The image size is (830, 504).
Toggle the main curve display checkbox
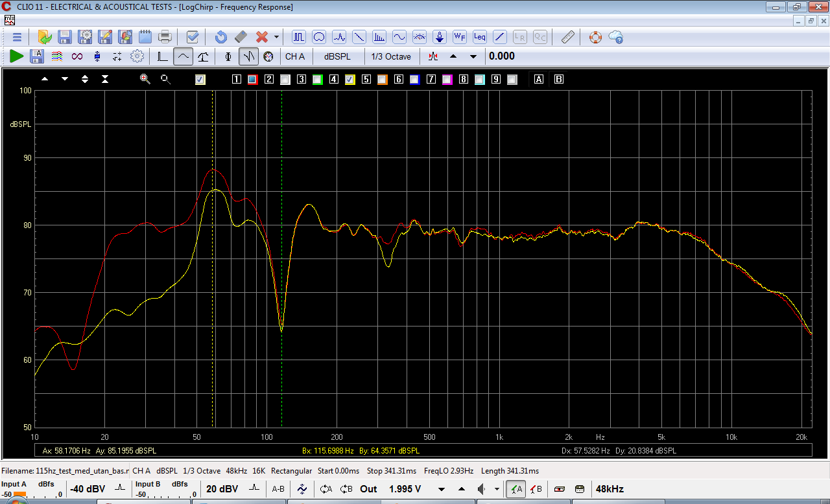click(200, 79)
